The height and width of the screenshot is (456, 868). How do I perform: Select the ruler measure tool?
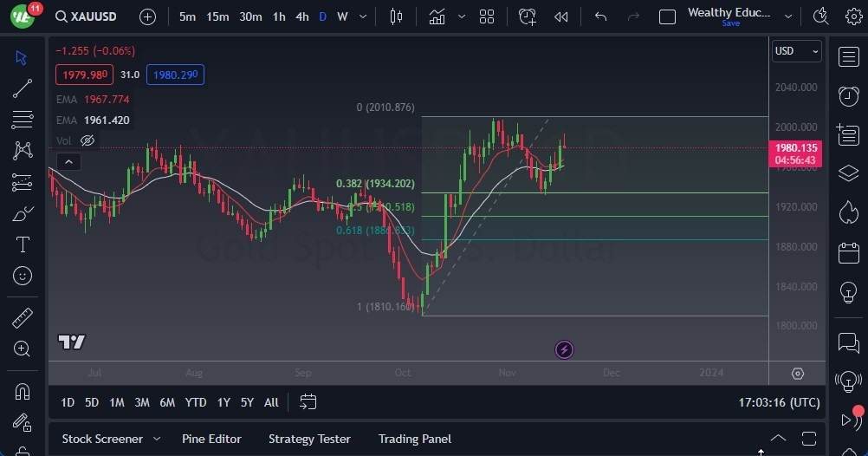23,318
